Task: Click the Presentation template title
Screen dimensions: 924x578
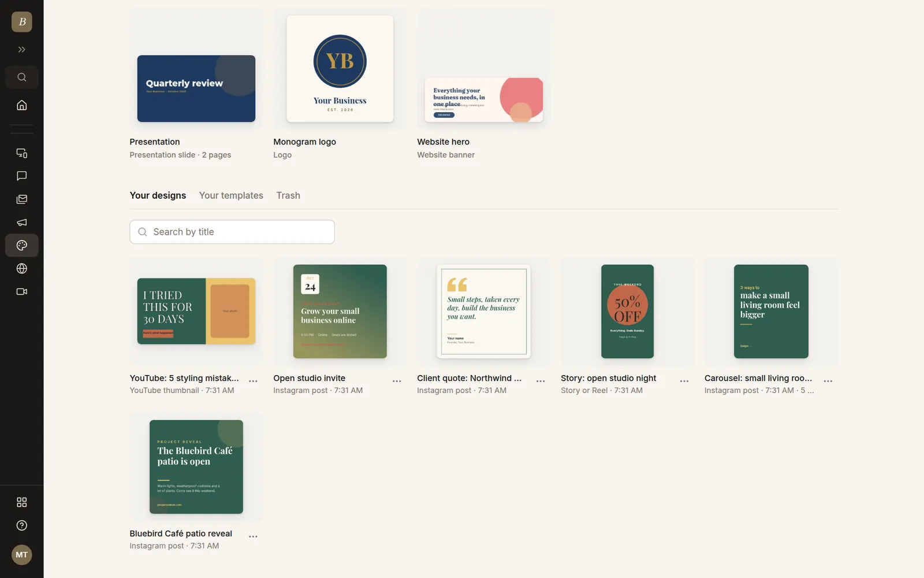Action: (155, 142)
